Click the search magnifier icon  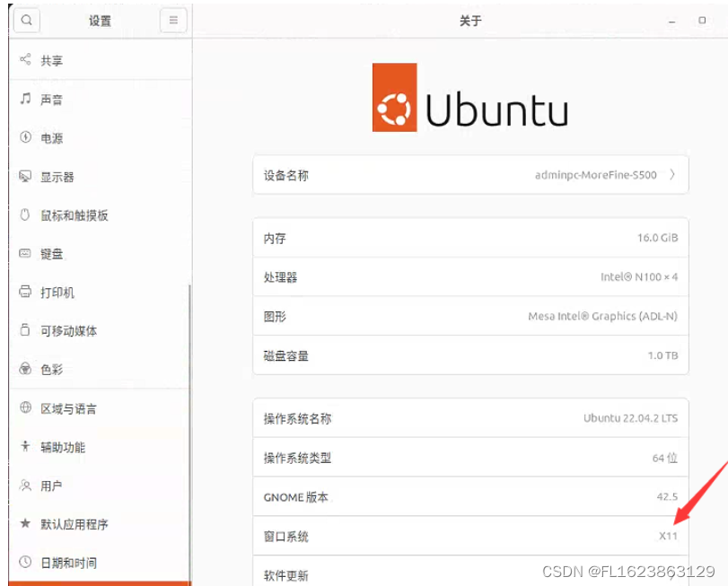(26, 20)
